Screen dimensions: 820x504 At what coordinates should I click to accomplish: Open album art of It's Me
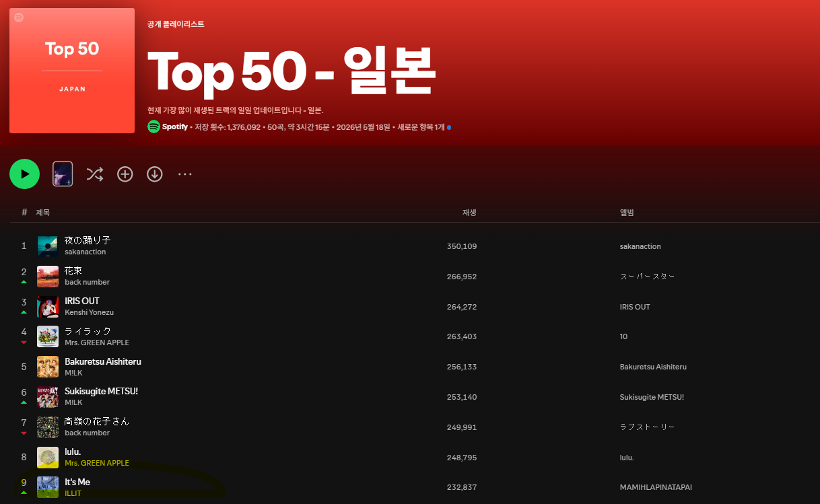coord(48,487)
